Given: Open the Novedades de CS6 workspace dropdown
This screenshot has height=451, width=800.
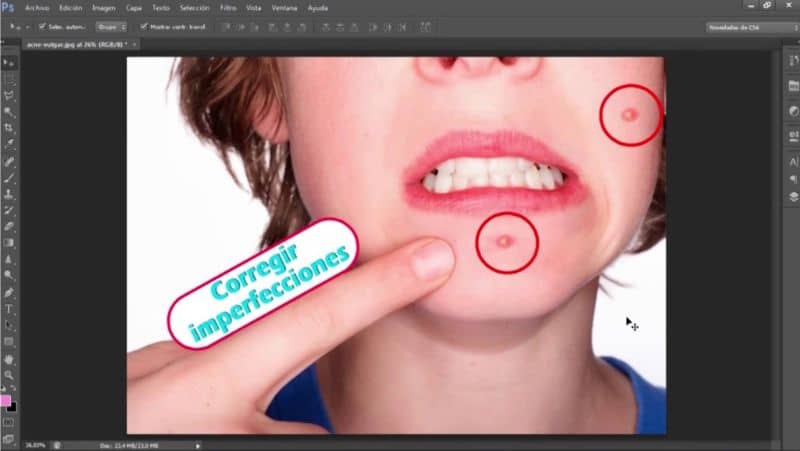Looking at the screenshot, I should point(752,28).
